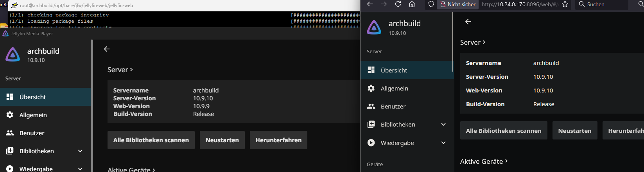Open Allgemein settings in browser sidebar
644x172 pixels.
pos(394,89)
